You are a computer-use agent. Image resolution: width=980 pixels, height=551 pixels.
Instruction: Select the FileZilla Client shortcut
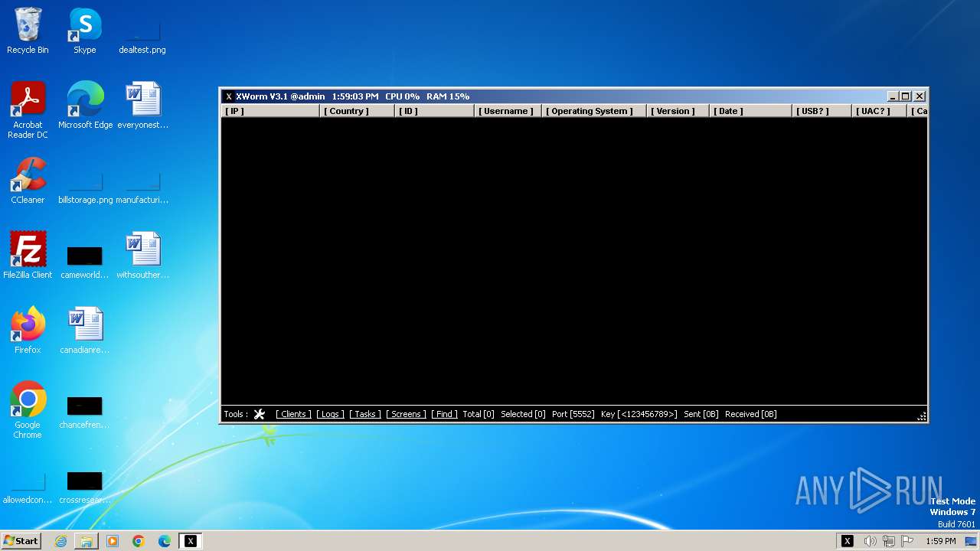coord(28,256)
